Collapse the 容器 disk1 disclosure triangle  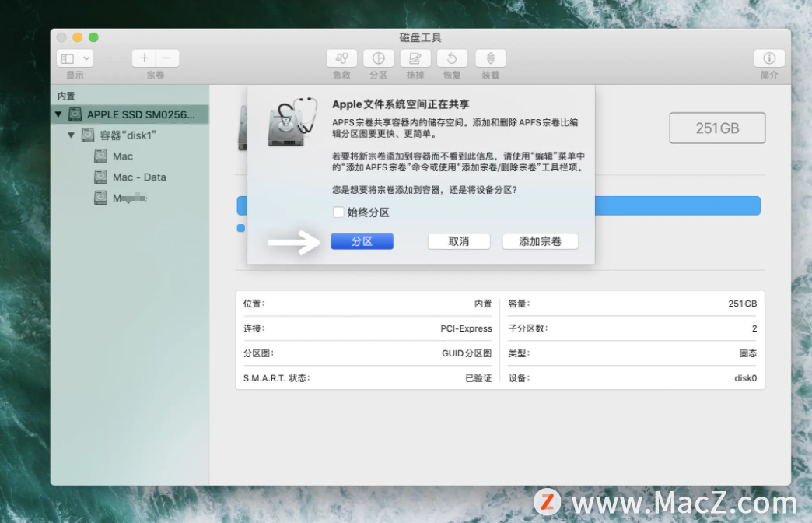pos(71,135)
